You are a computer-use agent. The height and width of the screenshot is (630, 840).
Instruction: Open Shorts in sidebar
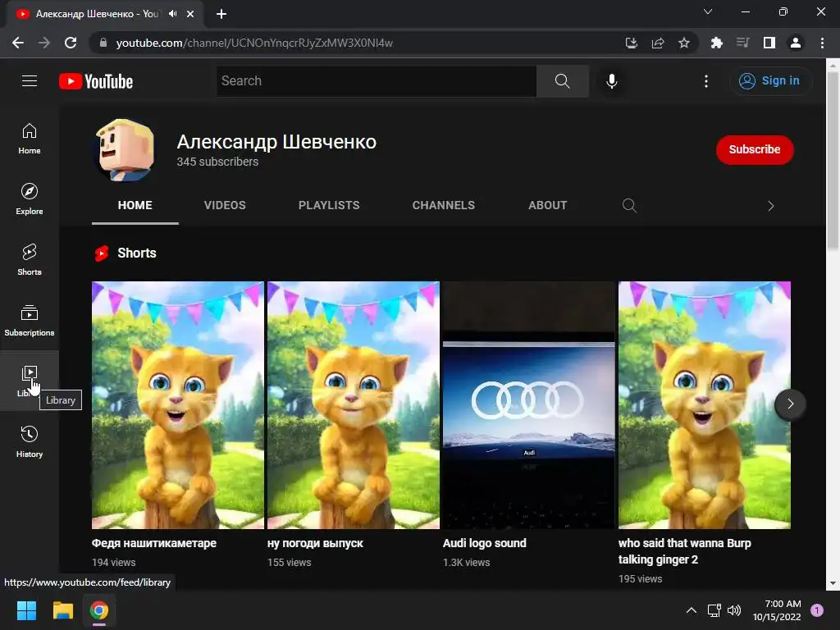click(x=30, y=260)
